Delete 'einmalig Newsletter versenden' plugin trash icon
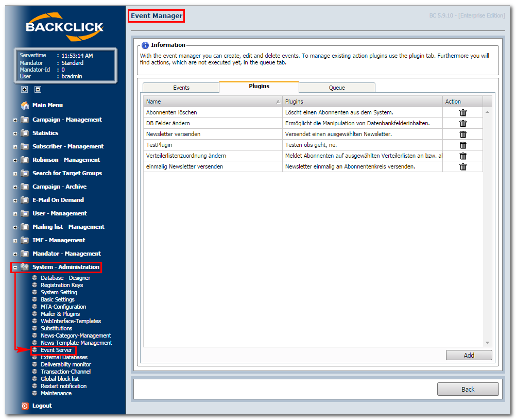Image resolution: width=516 pixels, height=420 pixels. [x=462, y=167]
